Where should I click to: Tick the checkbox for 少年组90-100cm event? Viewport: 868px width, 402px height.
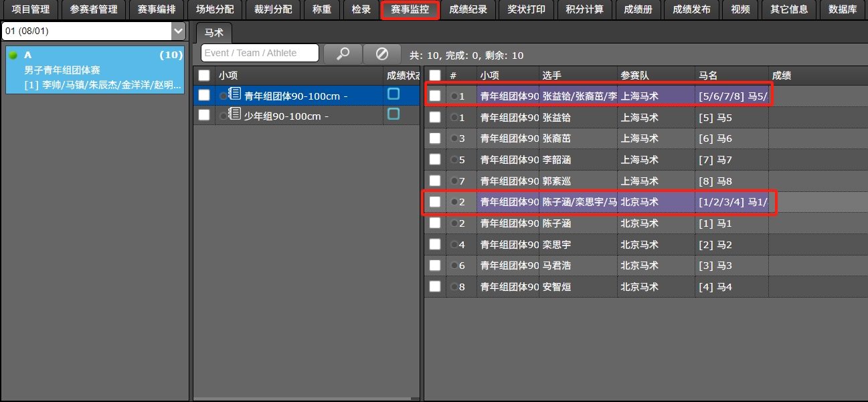coord(204,115)
